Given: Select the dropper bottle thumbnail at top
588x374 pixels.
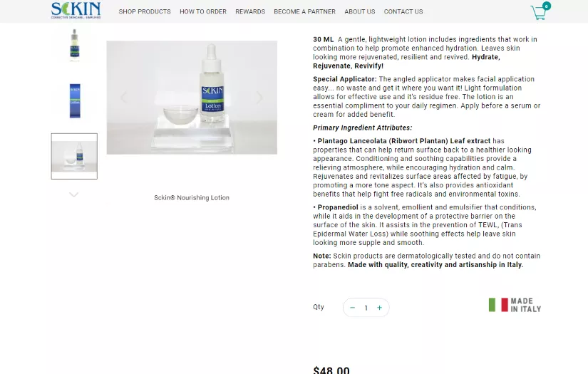Looking at the screenshot, I should (x=75, y=45).
